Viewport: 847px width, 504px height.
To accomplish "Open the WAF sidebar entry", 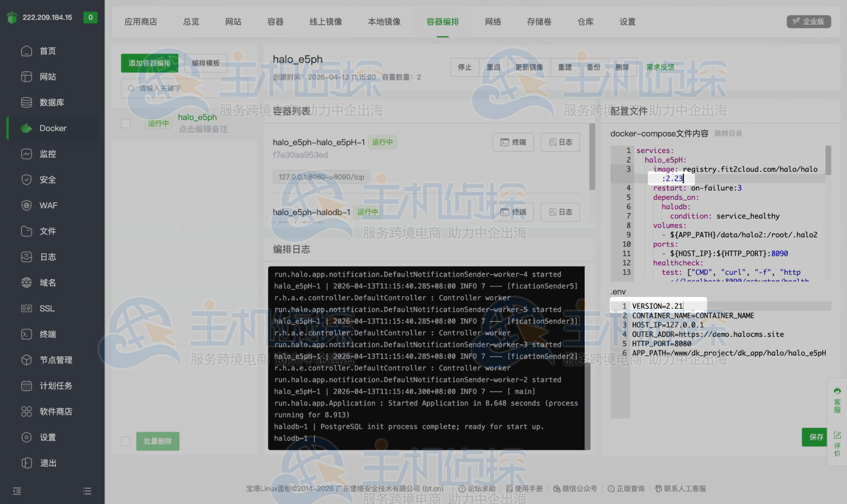I will click(49, 205).
